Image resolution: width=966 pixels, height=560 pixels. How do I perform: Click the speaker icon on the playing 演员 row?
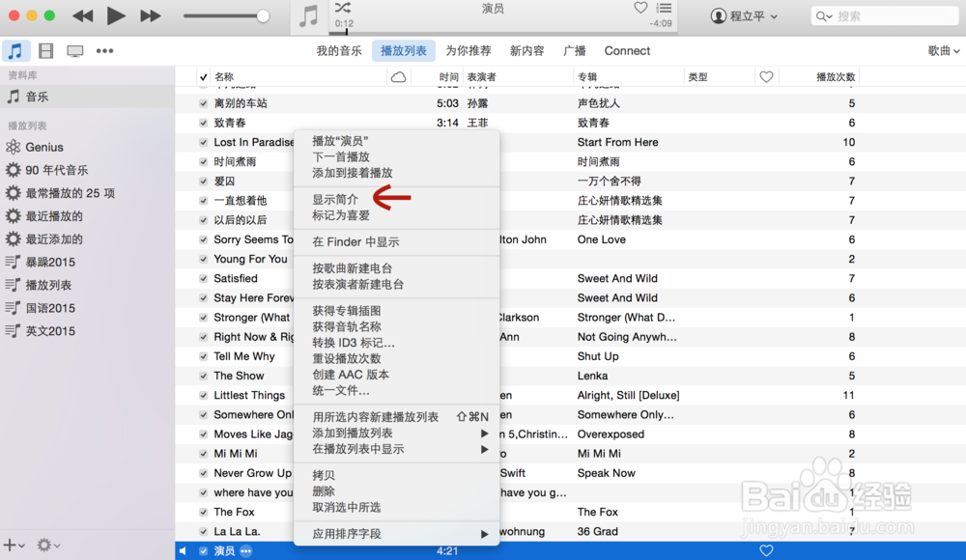[x=183, y=550]
